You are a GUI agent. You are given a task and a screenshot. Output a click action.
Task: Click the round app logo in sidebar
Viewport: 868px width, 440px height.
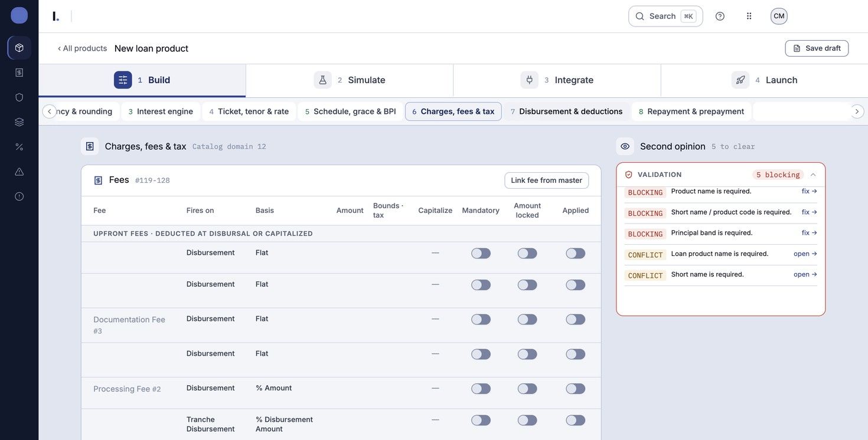[x=19, y=15]
